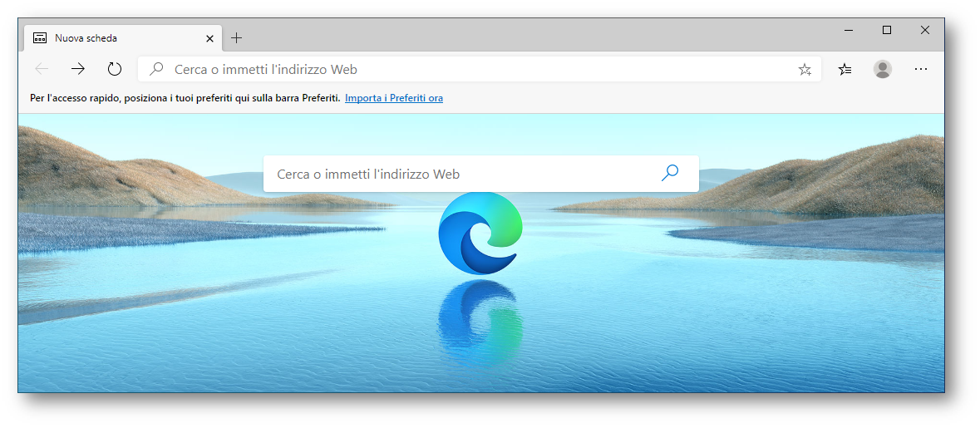Minimize the Edge window
Image resolution: width=980 pixels, height=428 pixels.
point(848,30)
